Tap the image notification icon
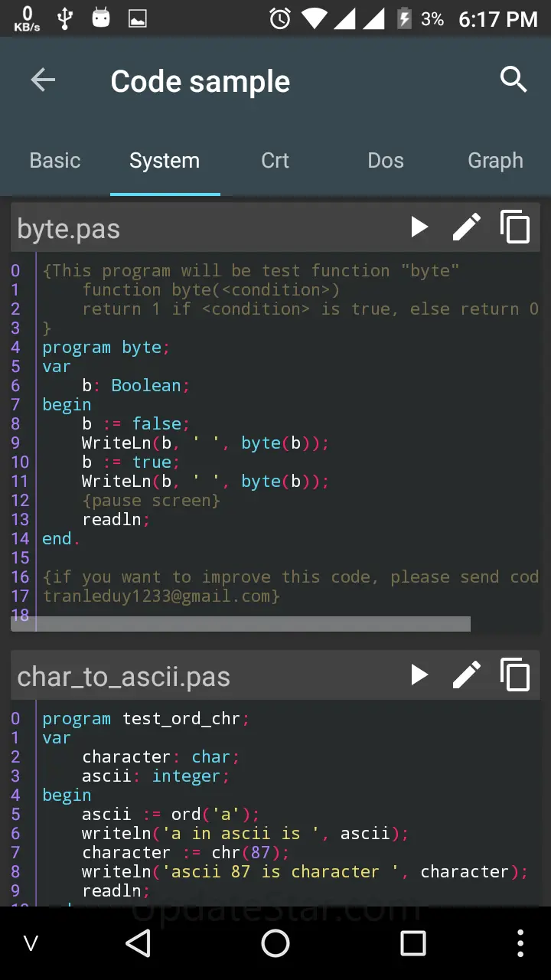The image size is (551, 980). 138,18
